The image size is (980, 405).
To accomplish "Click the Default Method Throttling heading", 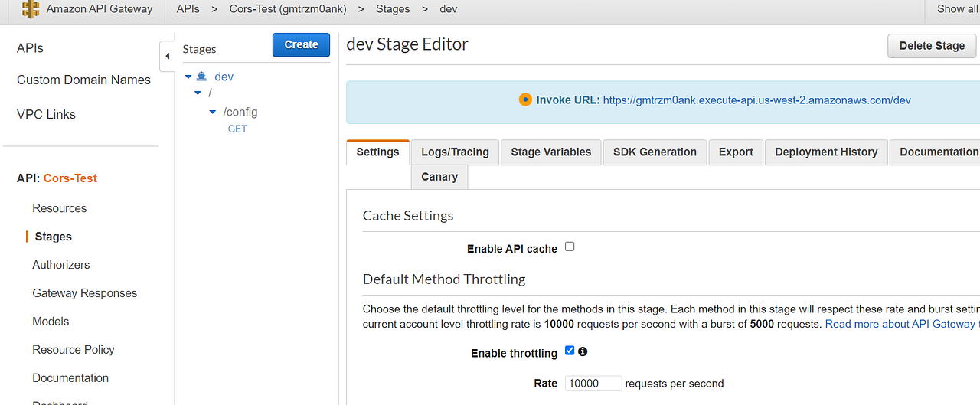I will coord(444,279).
